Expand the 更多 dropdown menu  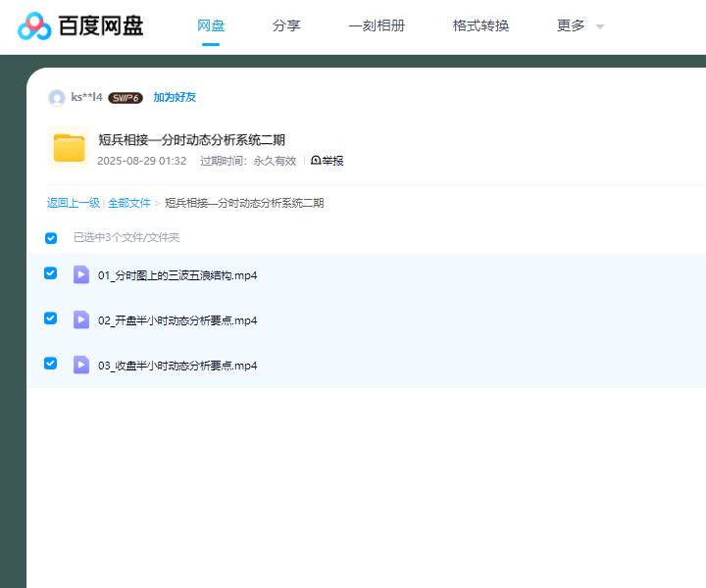pos(580,26)
